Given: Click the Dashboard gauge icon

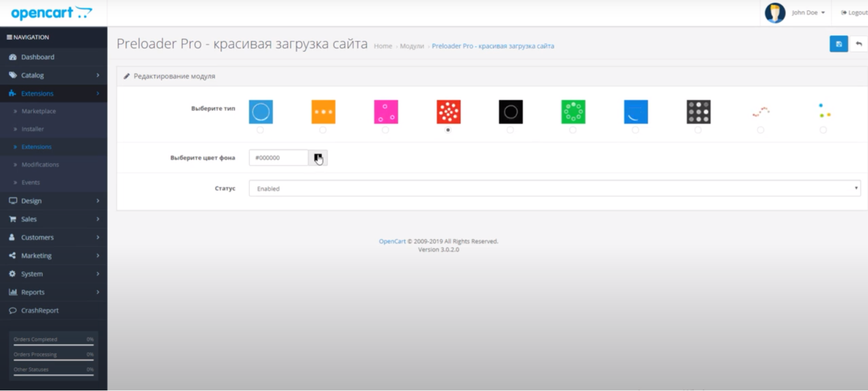Looking at the screenshot, I should (12, 57).
